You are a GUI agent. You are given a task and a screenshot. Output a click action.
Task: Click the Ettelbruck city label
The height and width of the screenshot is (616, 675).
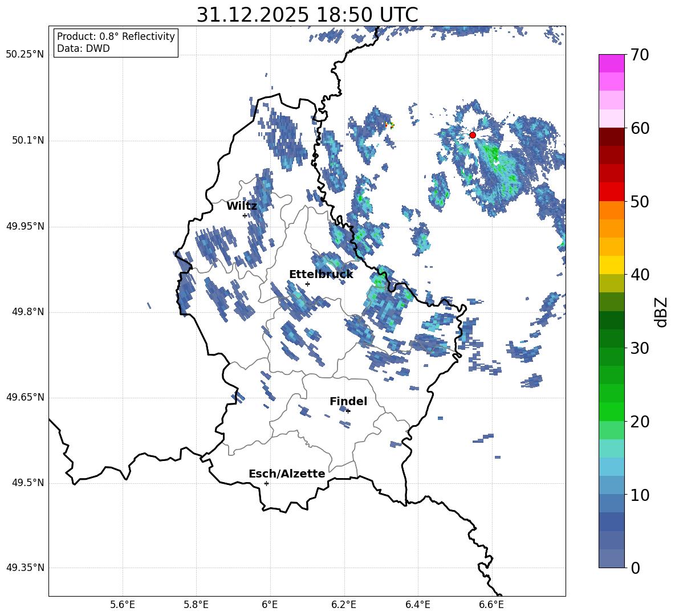[x=321, y=274]
